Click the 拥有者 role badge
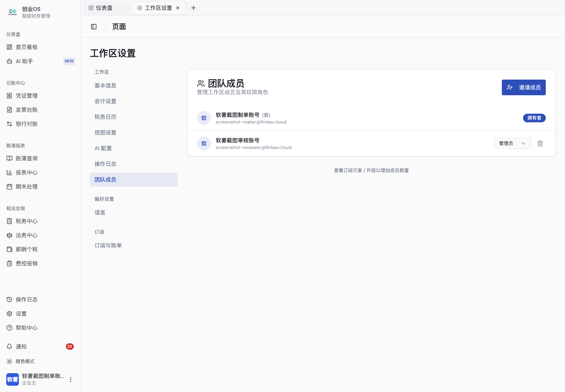The height and width of the screenshot is (392, 565). (534, 118)
